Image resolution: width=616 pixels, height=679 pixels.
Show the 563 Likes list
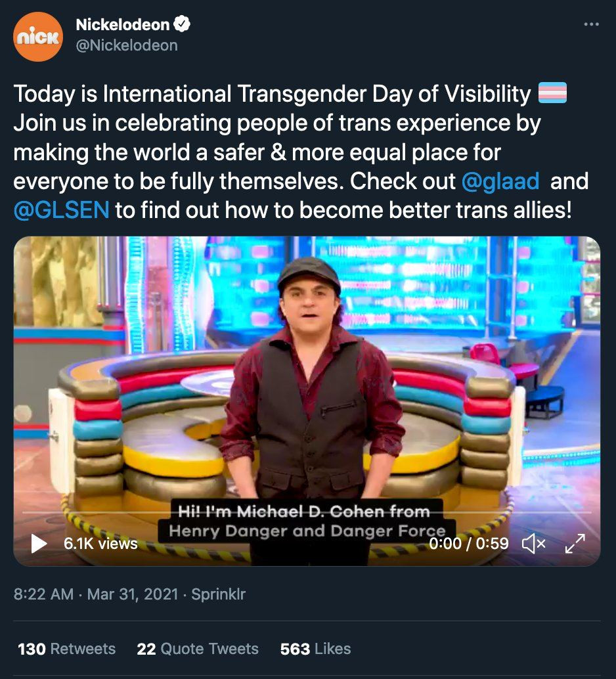[x=315, y=649]
